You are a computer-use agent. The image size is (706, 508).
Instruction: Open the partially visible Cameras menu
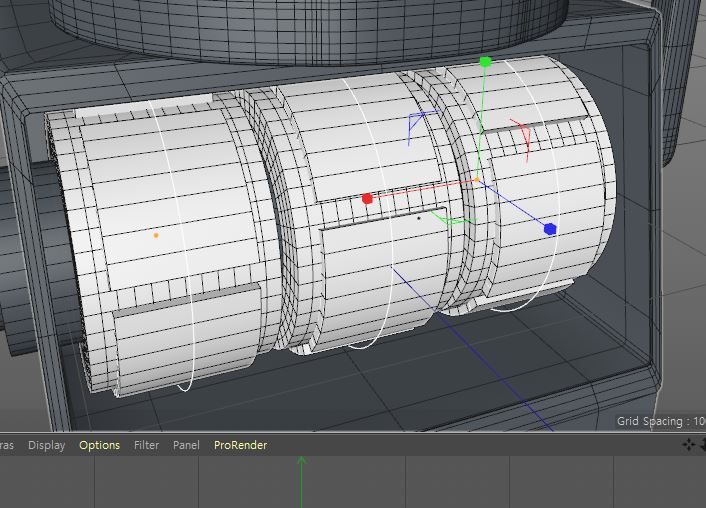(6, 445)
